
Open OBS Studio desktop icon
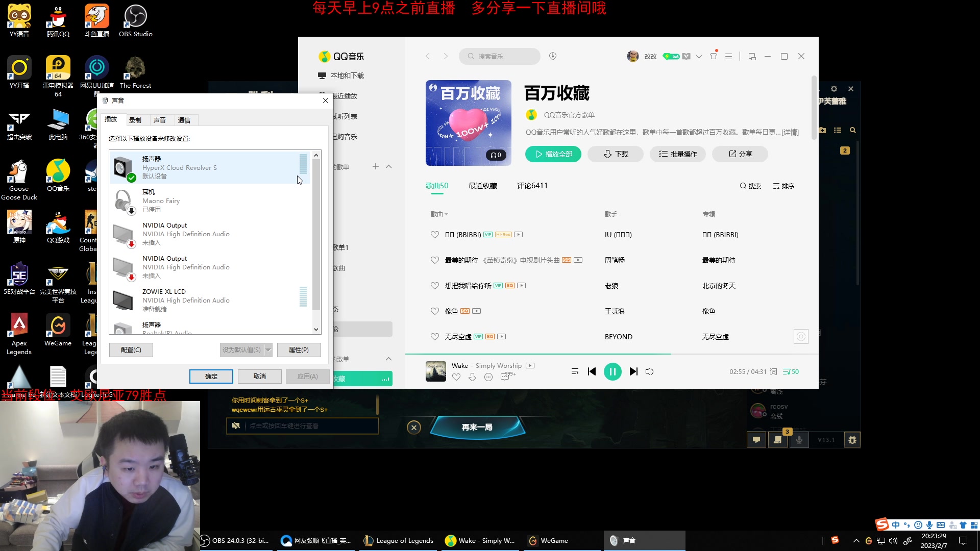tap(136, 21)
